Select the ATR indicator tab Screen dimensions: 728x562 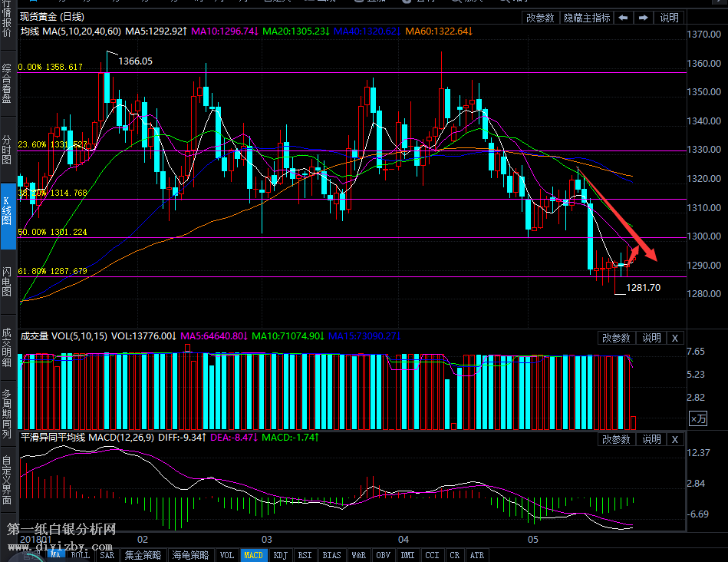pyautogui.click(x=477, y=555)
